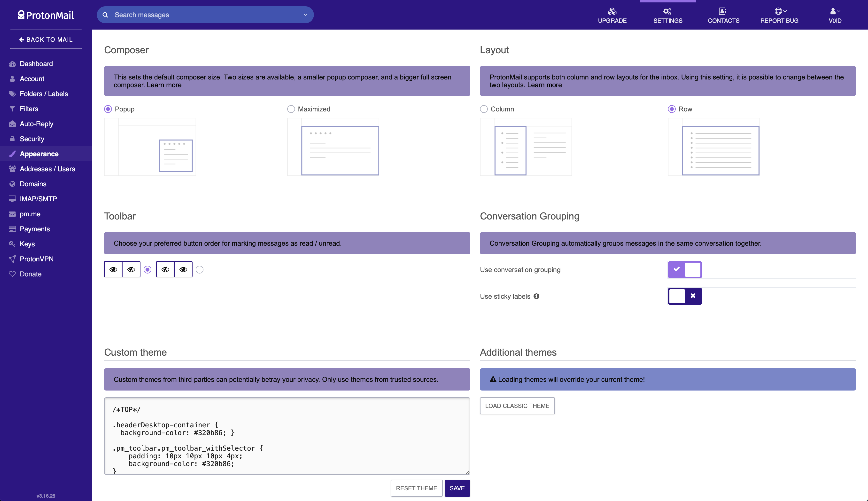Click the search magnifier icon
The image size is (868, 501).
pos(105,15)
